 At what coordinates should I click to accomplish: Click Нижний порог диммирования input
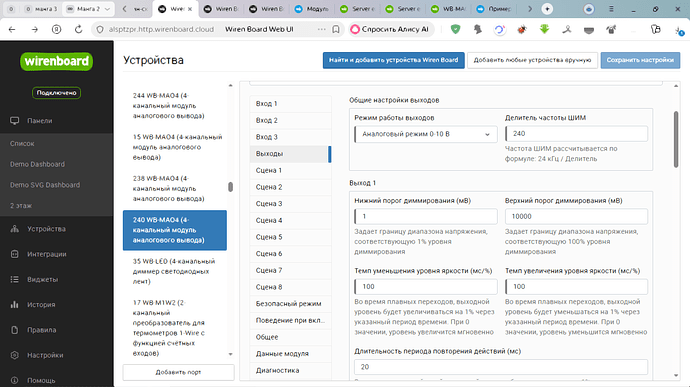tap(426, 217)
